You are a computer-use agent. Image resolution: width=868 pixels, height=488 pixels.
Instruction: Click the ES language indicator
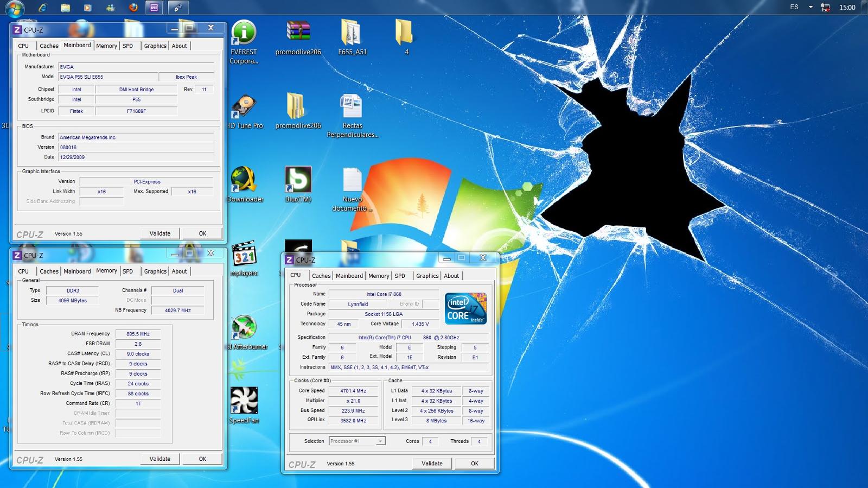794,7
